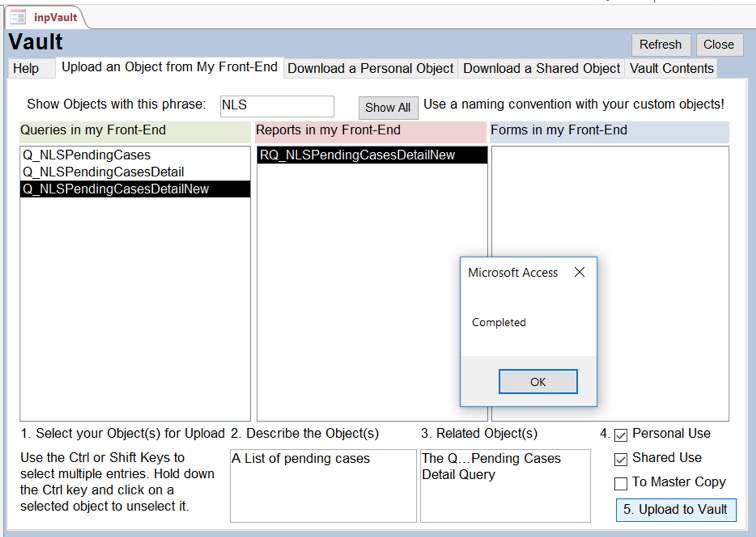Close the Microsoft Access message box
This screenshot has width=756, height=537.
tap(579, 272)
